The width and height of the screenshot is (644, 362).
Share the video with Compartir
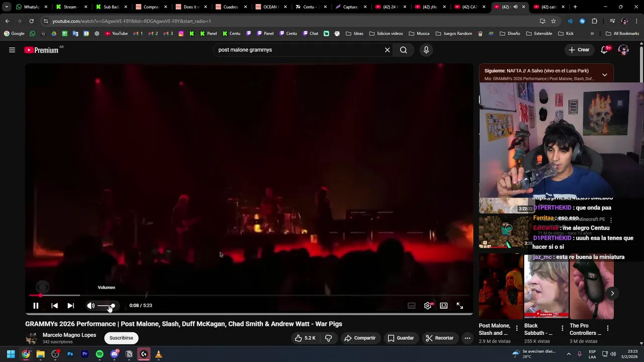pos(360,338)
